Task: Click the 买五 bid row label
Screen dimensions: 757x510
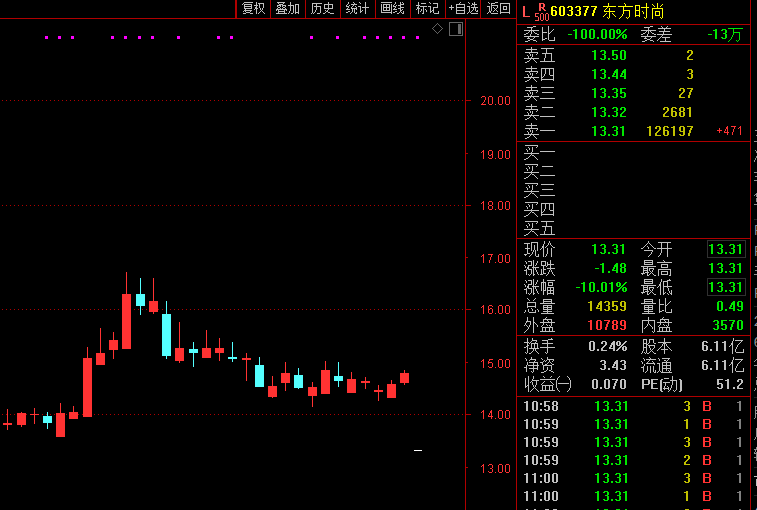Action: (x=540, y=228)
